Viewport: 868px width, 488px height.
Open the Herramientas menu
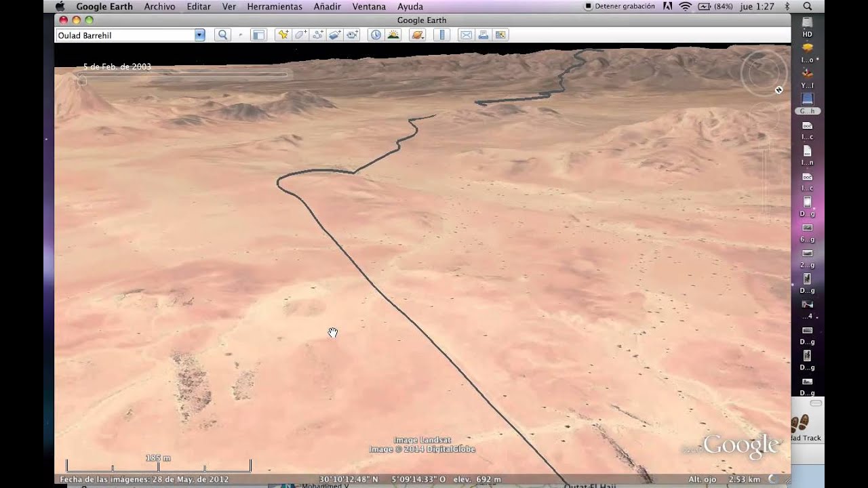275,6
